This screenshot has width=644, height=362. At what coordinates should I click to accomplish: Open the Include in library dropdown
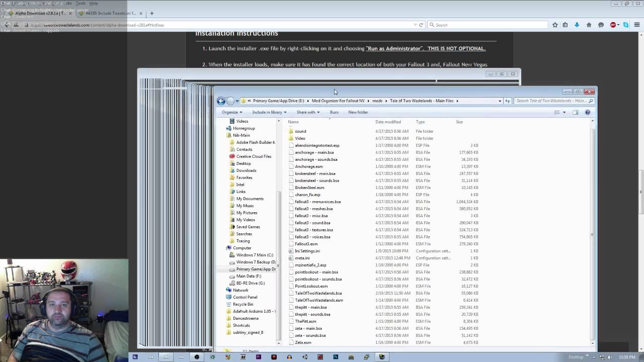269,112
